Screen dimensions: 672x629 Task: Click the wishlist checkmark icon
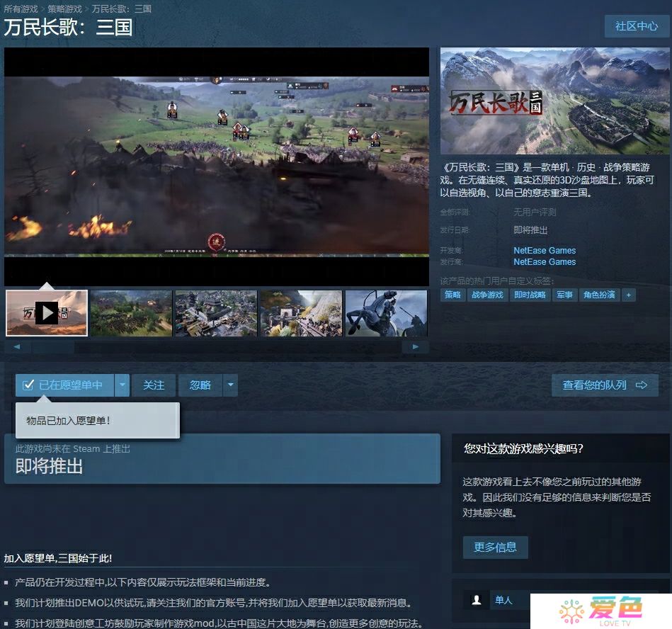pyautogui.click(x=28, y=385)
